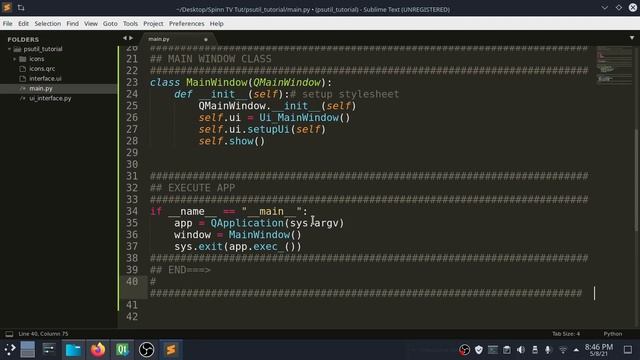Viewport: 640px width, 360px height.
Task: Open the volume control tray icon
Action: [521, 350]
